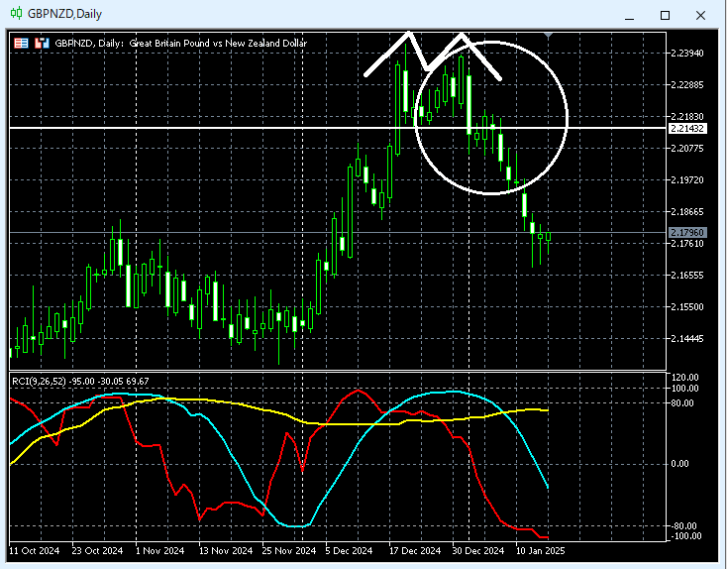Click the 30 Dec 2024 date label
This screenshot has width=728, height=569.
click(478, 551)
